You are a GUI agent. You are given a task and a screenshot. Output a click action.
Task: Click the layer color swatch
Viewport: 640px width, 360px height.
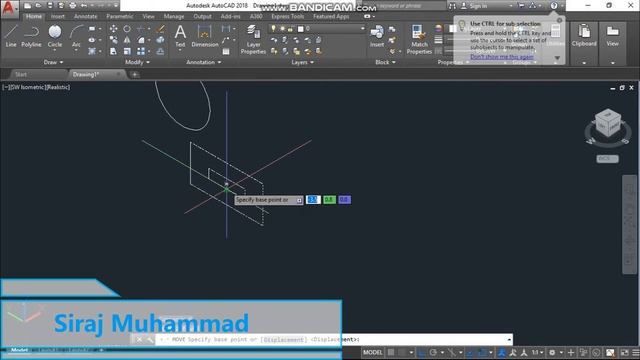click(x=301, y=29)
